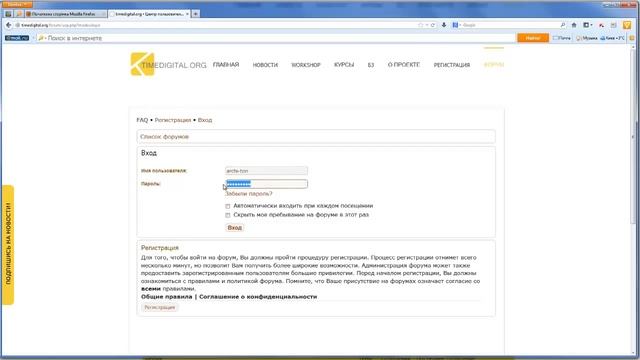Open the О ПРОЕКТЕ navigation item

404,65
